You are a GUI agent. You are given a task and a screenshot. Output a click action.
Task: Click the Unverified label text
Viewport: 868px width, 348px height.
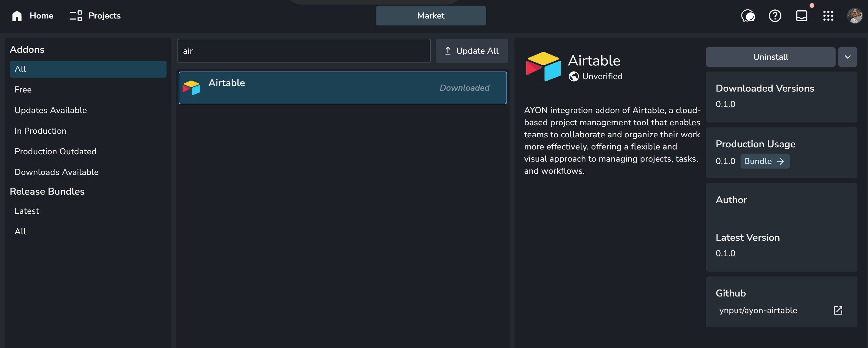(602, 77)
